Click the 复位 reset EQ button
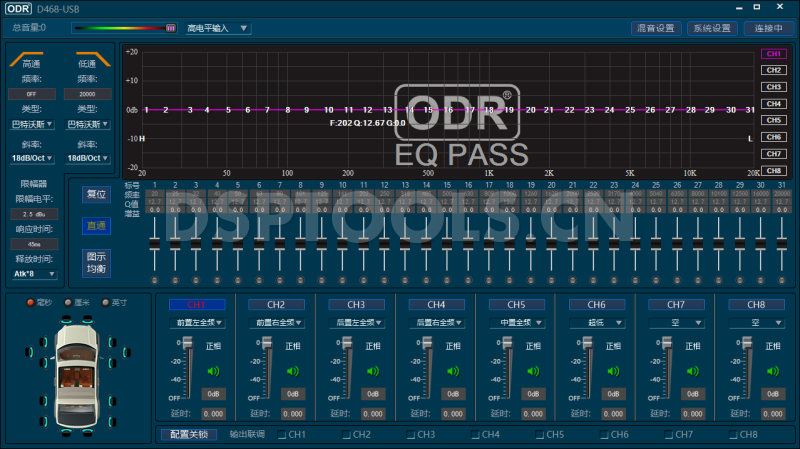This screenshot has width=800, height=449. [96, 194]
